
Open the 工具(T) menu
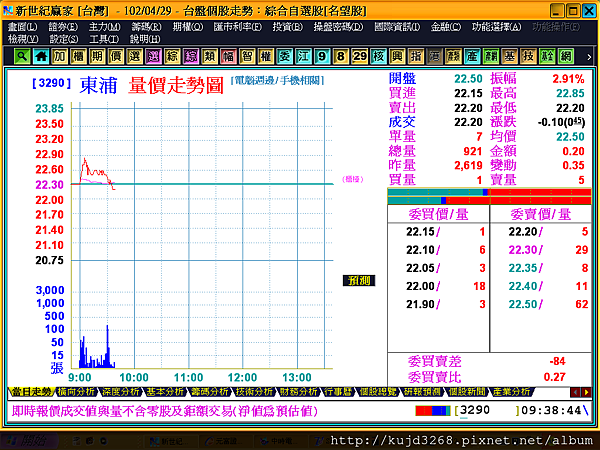point(104,39)
